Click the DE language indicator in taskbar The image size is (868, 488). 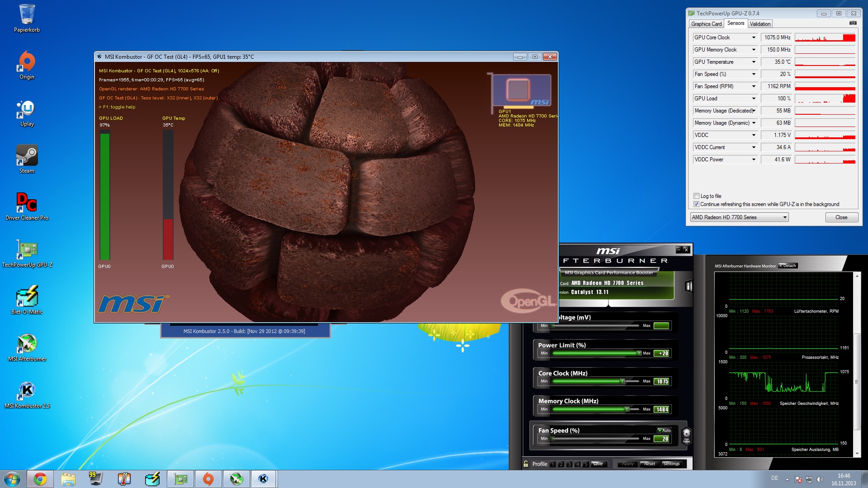click(x=774, y=478)
